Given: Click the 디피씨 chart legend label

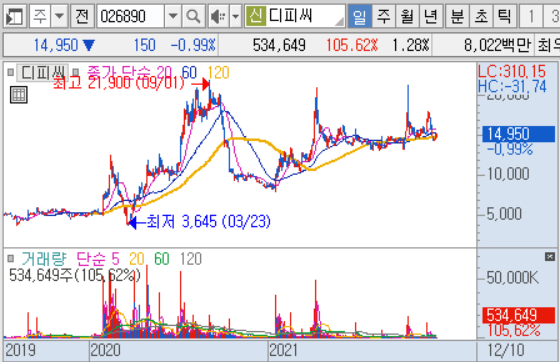Looking at the screenshot, I should click(x=42, y=73).
